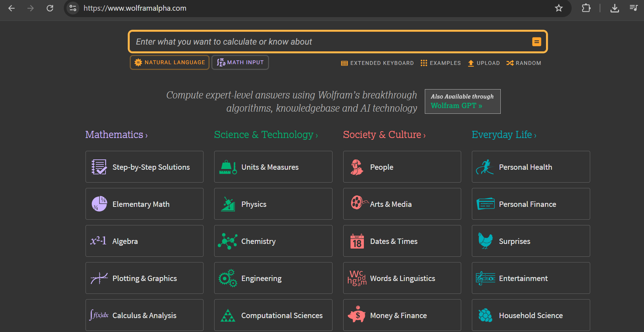Image resolution: width=644 pixels, height=332 pixels.
Task: Open the media control playlist icon
Action: tap(634, 8)
